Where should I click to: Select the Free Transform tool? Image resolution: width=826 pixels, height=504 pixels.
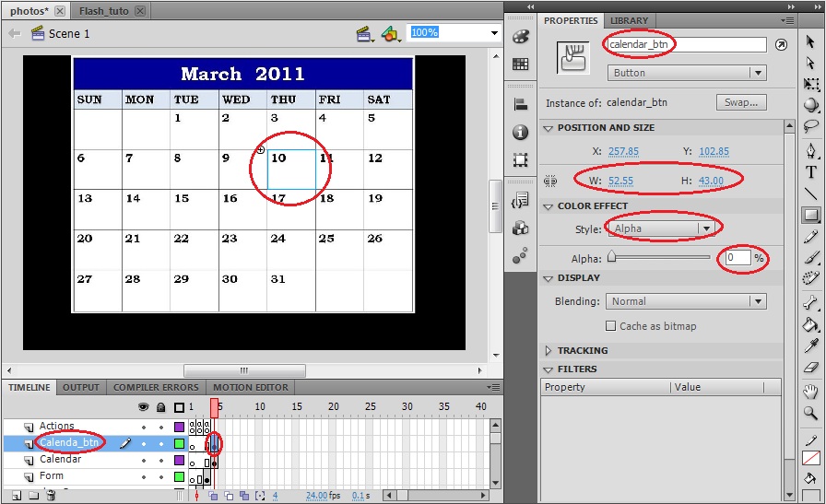click(811, 84)
